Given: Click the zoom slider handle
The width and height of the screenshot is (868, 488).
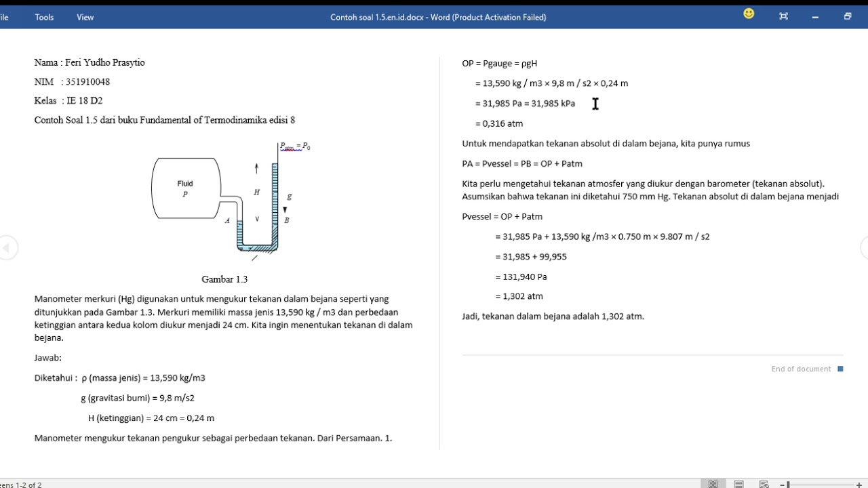Looking at the screenshot, I should [788, 485].
